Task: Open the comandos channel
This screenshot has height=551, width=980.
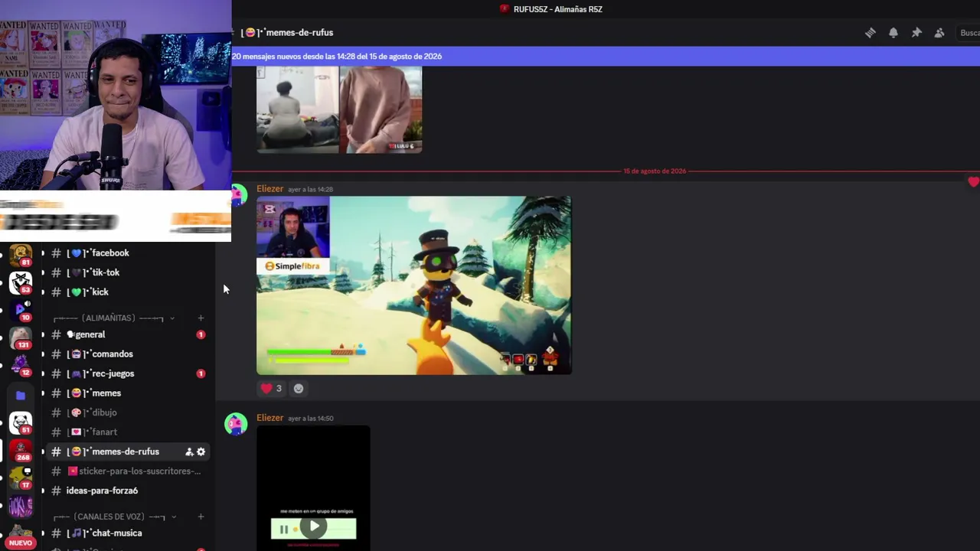Action: (127, 354)
